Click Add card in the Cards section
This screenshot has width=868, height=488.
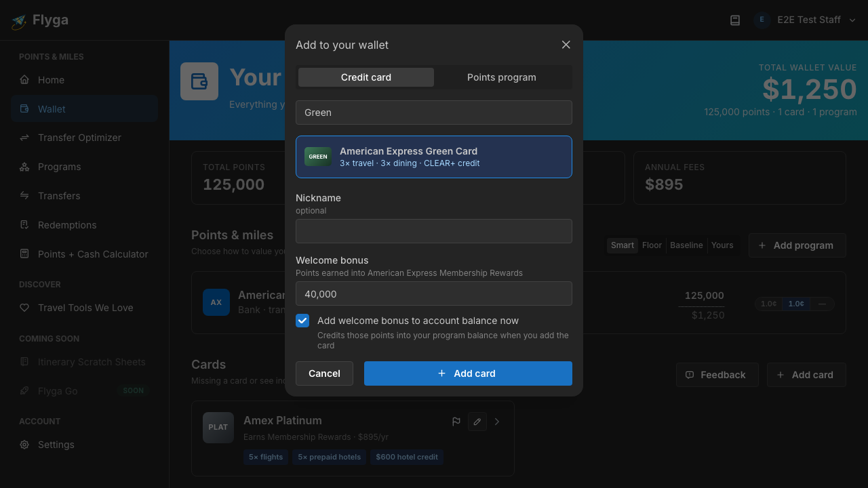point(806,375)
